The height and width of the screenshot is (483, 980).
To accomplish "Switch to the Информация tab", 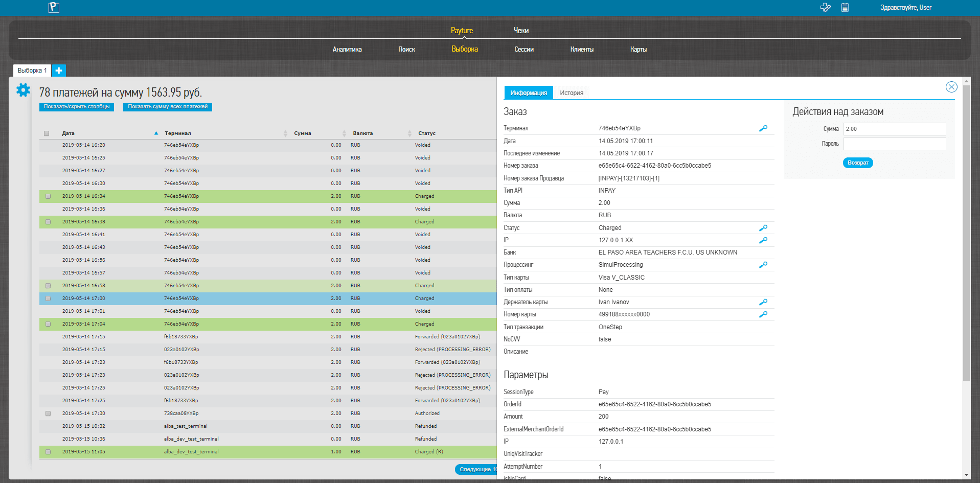I will pyautogui.click(x=529, y=93).
